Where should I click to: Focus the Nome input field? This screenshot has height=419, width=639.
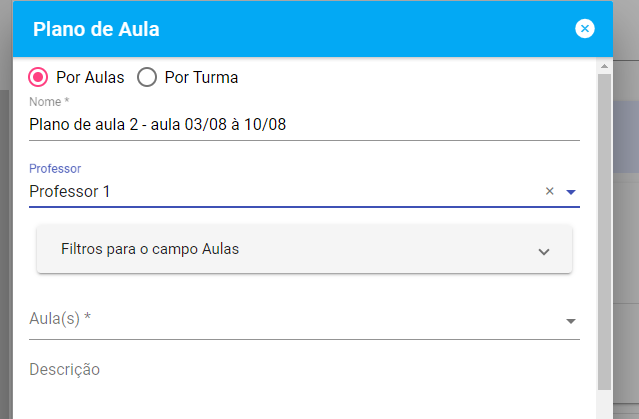point(304,125)
